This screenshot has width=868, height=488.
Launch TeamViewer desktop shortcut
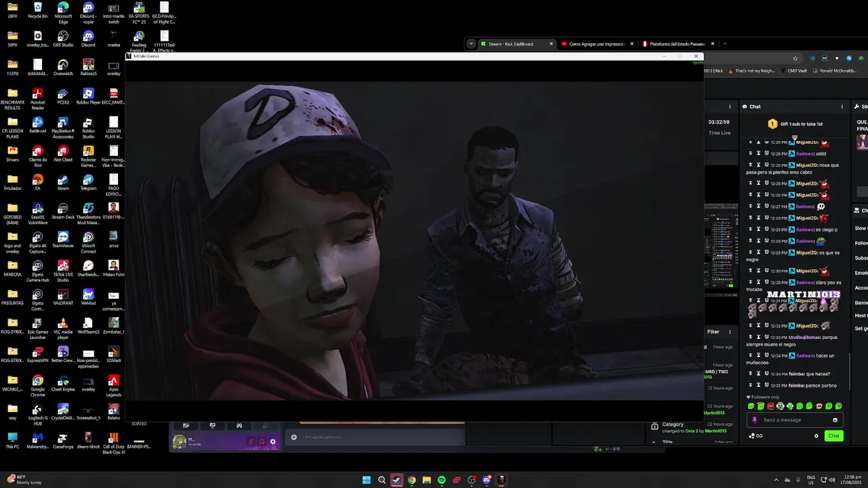[63, 239]
